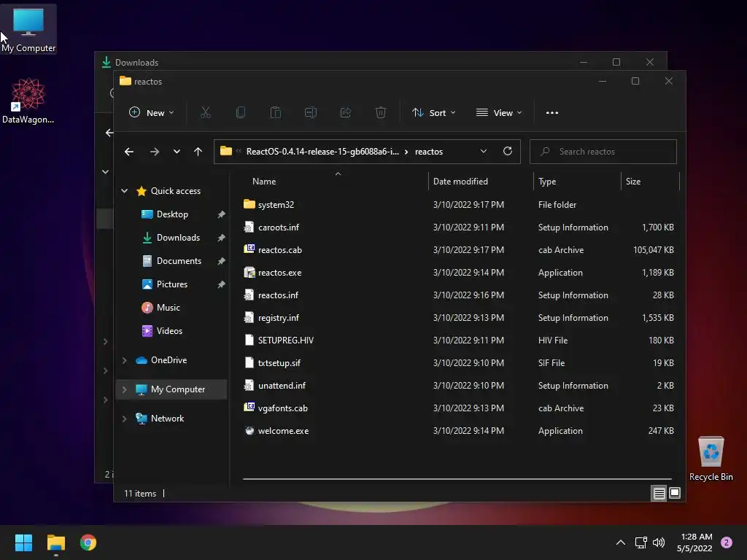Viewport: 747px width, 560px height.
Task: Open the taskbar clock and date
Action: pos(694,542)
